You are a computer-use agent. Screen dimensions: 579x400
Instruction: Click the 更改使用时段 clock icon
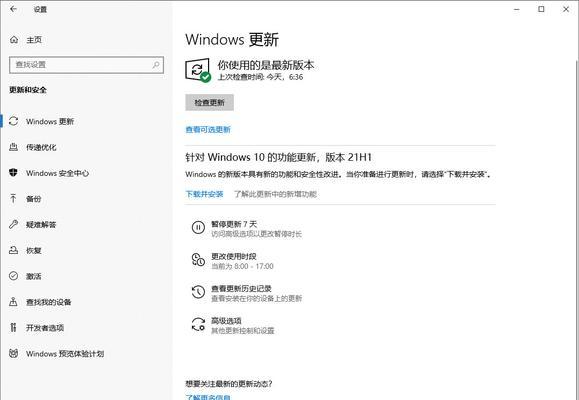[198, 260]
